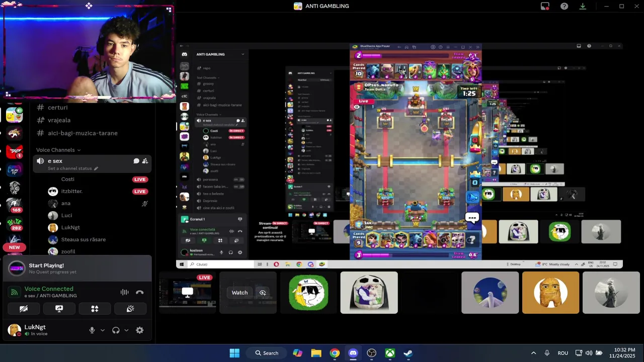Open the Start Playing quest icon

[x=17, y=268]
